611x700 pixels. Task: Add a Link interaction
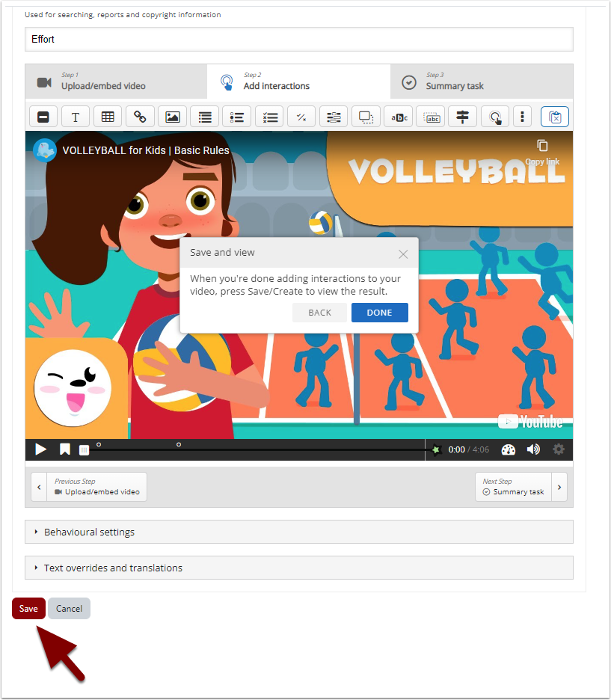[140, 117]
